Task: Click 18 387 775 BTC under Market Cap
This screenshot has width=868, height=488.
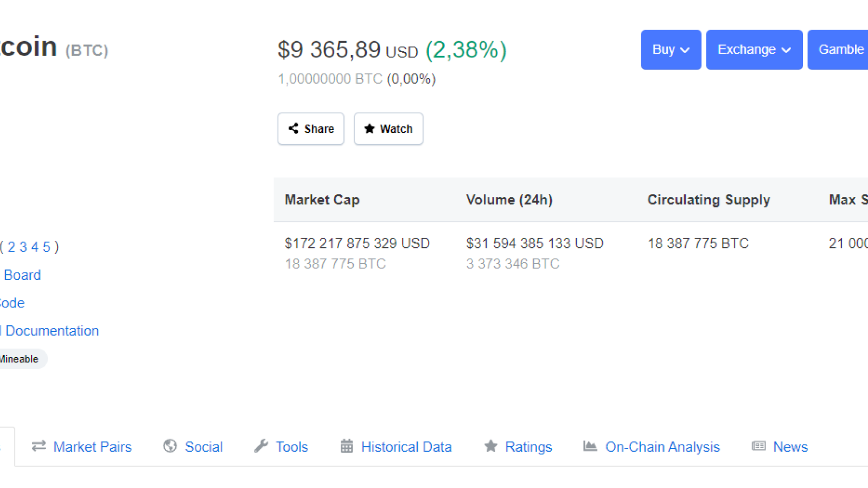Action: pyautogui.click(x=335, y=264)
